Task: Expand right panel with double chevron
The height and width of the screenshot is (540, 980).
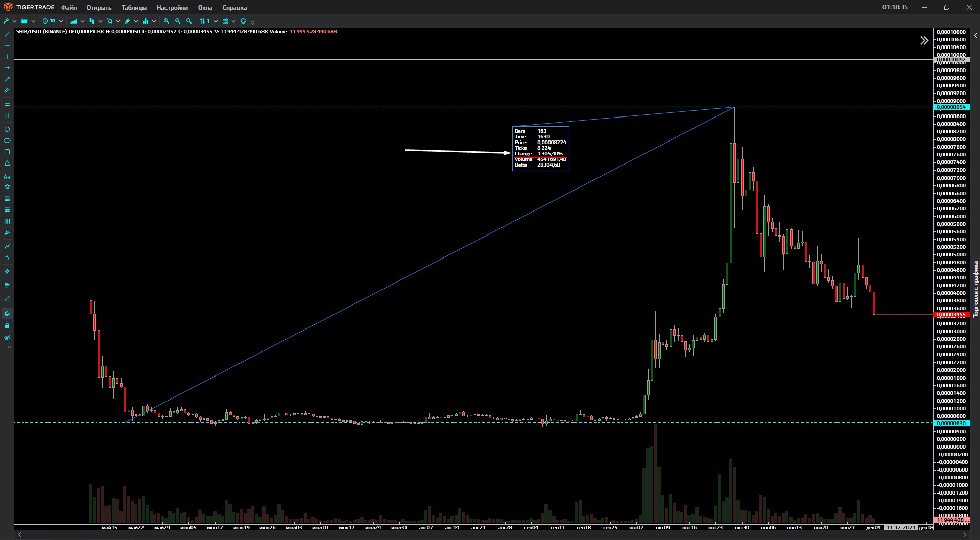Action: tap(924, 41)
